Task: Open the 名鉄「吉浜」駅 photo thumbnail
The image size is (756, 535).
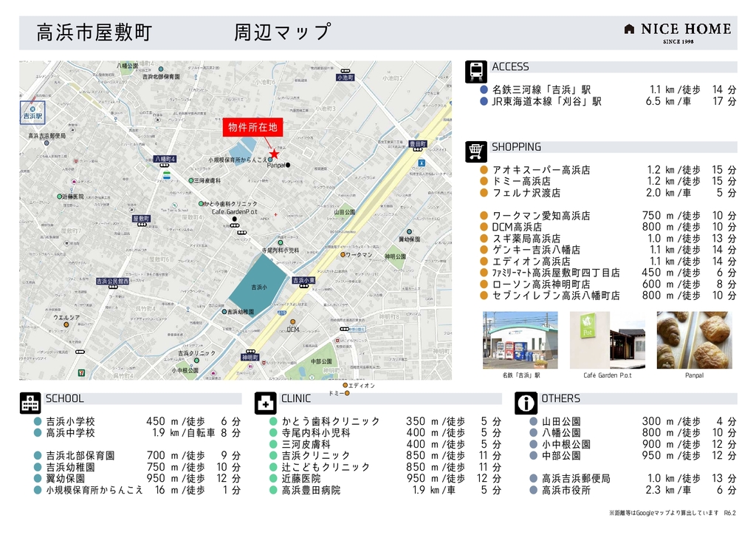Action: (x=520, y=340)
